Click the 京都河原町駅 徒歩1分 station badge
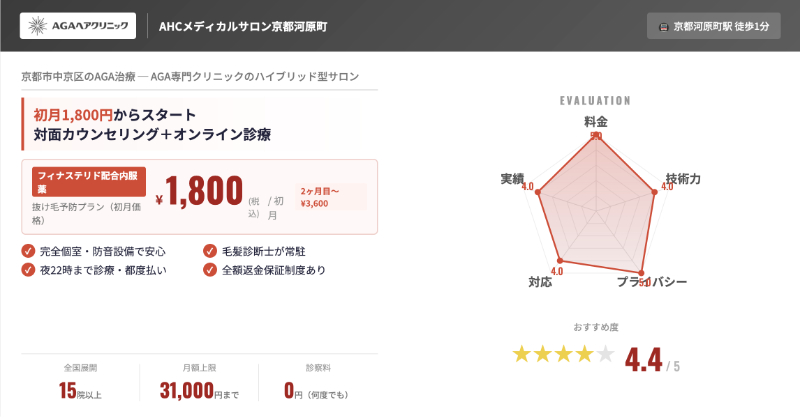Image resolution: width=800 pixels, height=418 pixels. pos(713,26)
